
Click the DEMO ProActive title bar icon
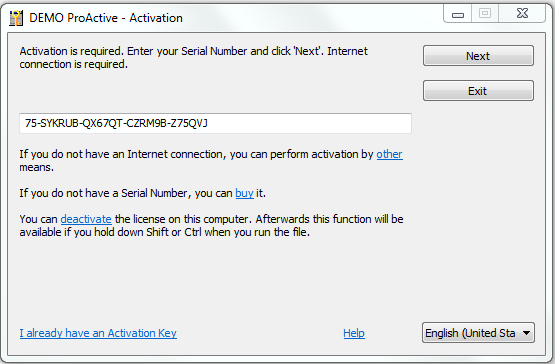(x=16, y=18)
